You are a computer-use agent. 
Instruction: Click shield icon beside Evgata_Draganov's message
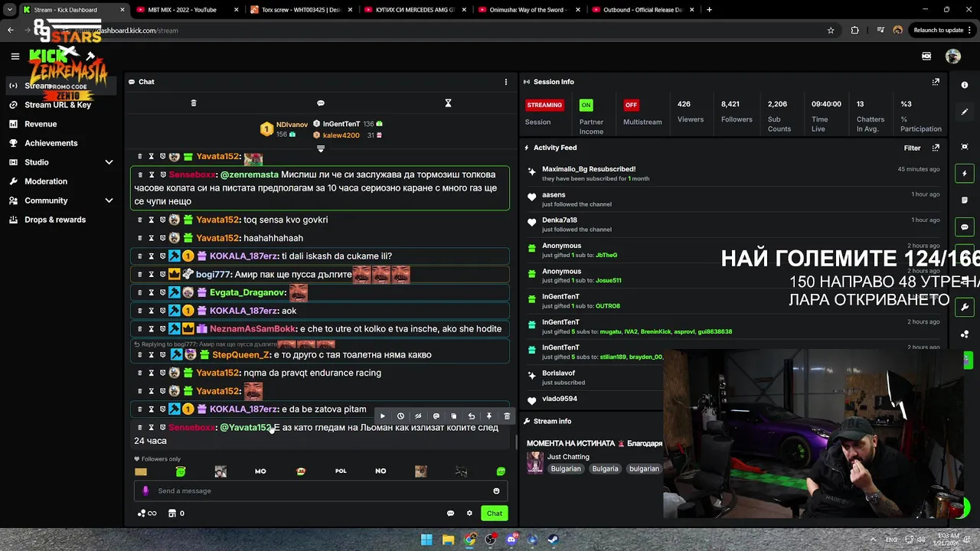tap(162, 292)
